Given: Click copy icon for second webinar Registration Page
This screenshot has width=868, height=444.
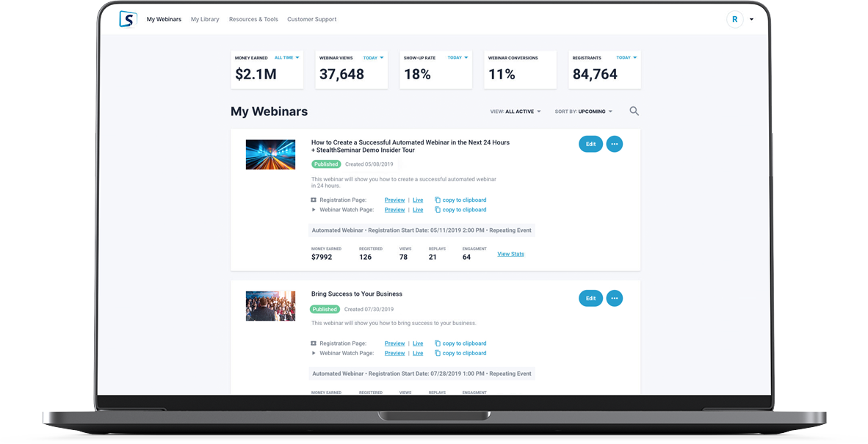Looking at the screenshot, I should click(438, 343).
